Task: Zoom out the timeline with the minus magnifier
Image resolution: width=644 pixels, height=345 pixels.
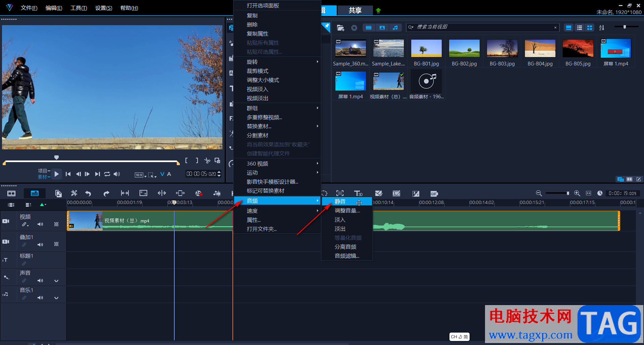Action: pos(539,193)
